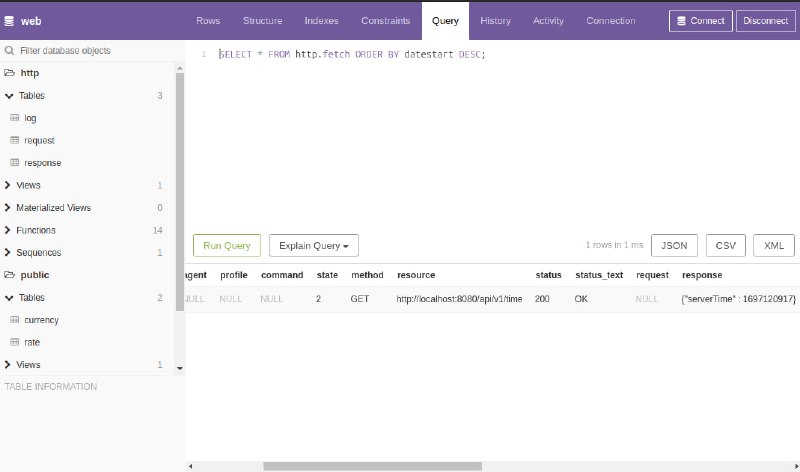
Task: Click the rate table icon
Action: pyautogui.click(x=15, y=342)
